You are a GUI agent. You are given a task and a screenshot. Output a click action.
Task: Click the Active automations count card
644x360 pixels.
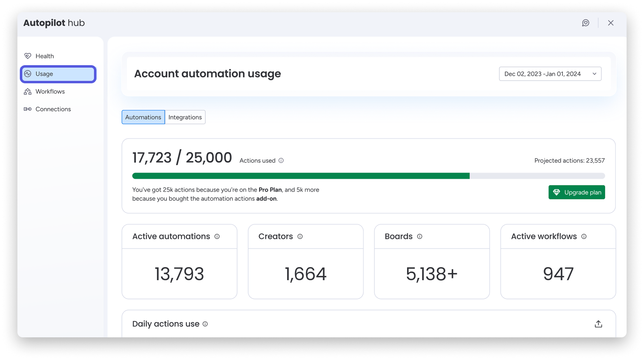click(179, 274)
